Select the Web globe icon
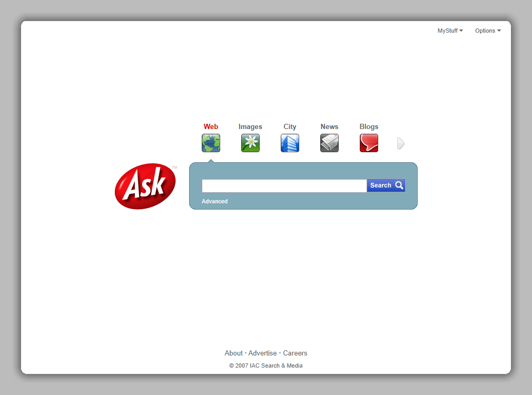 click(x=211, y=143)
